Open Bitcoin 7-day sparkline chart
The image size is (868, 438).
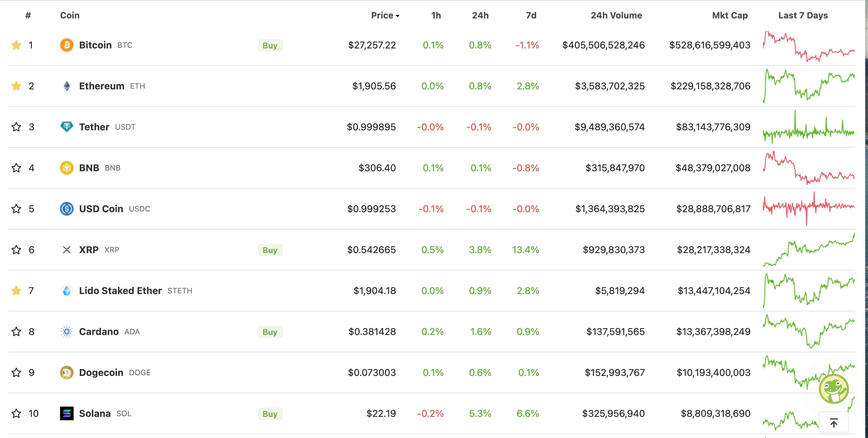click(x=809, y=46)
